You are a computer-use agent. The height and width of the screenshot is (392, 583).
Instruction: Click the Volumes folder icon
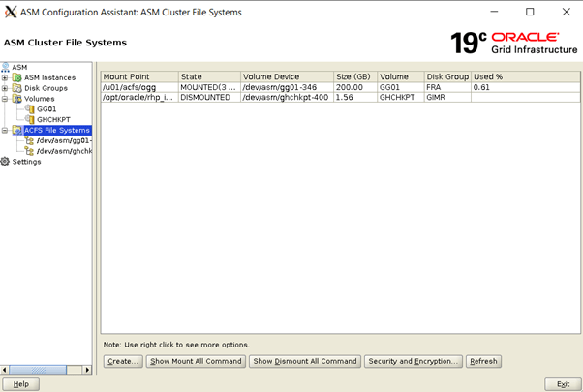coord(17,99)
